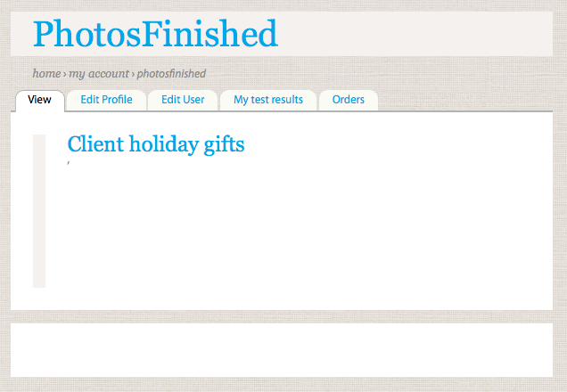Click the empty white footer panel

tap(282, 349)
